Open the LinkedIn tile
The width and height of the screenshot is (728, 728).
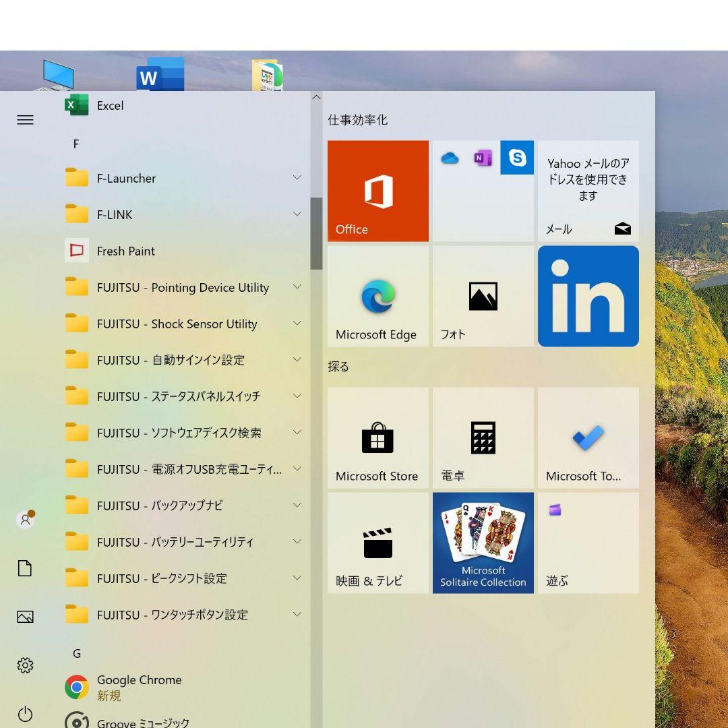(588, 296)
